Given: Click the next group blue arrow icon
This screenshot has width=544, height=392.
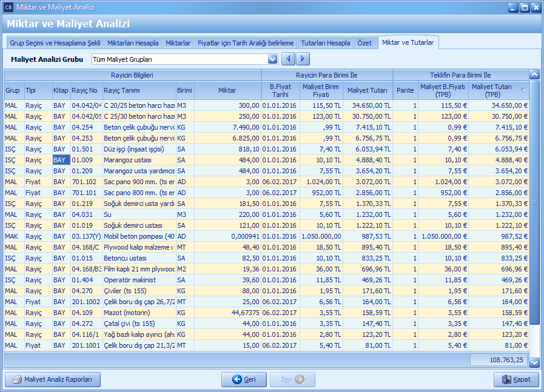Looking at the screenshot, I should click(x=303, y=59).
